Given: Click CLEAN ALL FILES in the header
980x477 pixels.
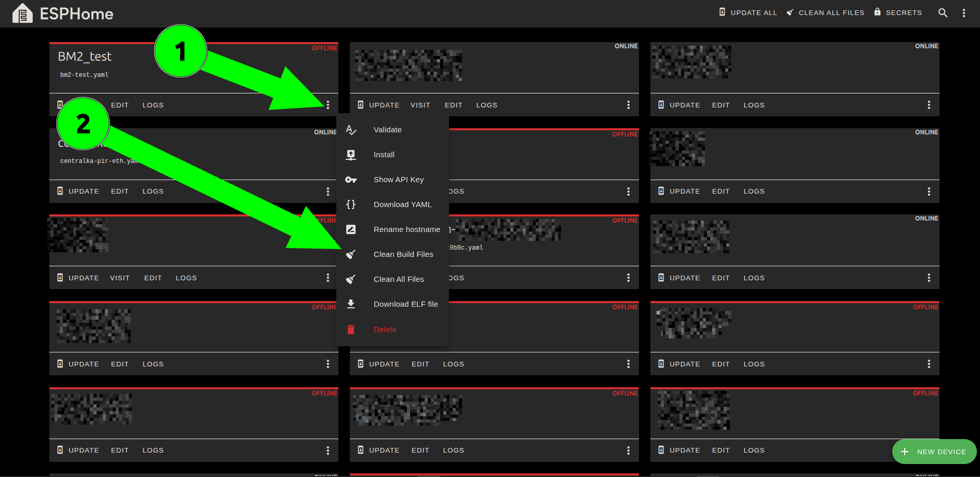Looking at the screenshot, I should [825, 12].
